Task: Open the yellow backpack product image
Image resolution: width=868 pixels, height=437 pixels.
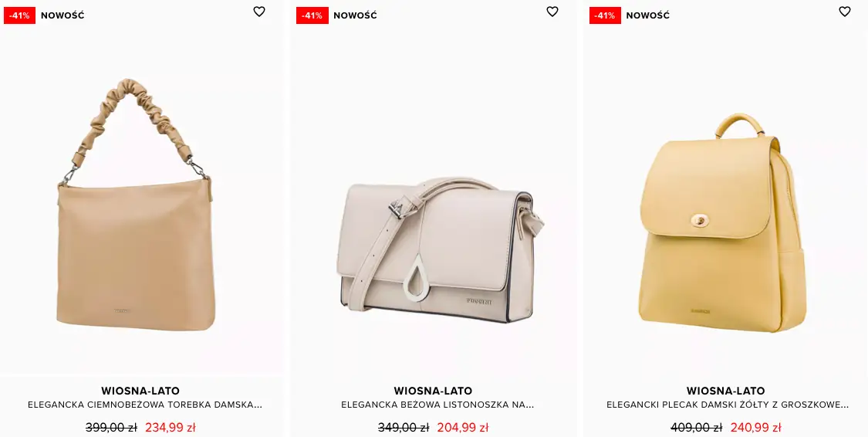Action: (x=722, y=222)
